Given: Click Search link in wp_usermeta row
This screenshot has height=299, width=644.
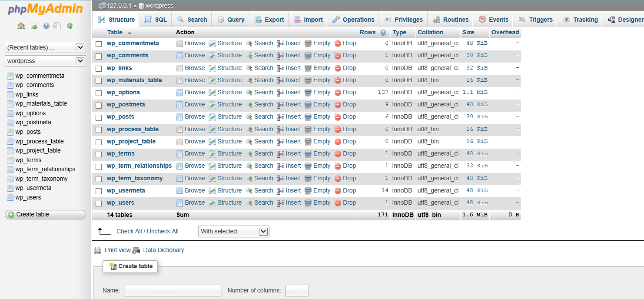Looking at the screenshot, I should pyautogui.click(x=264, y=191).
